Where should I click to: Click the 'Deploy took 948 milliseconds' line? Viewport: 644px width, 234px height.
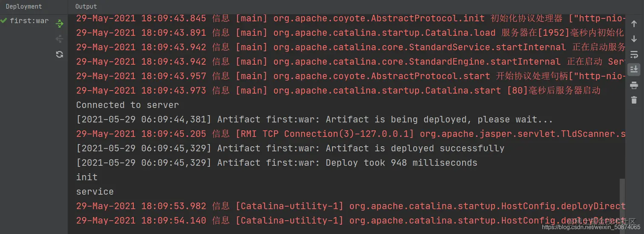(277, 163)
